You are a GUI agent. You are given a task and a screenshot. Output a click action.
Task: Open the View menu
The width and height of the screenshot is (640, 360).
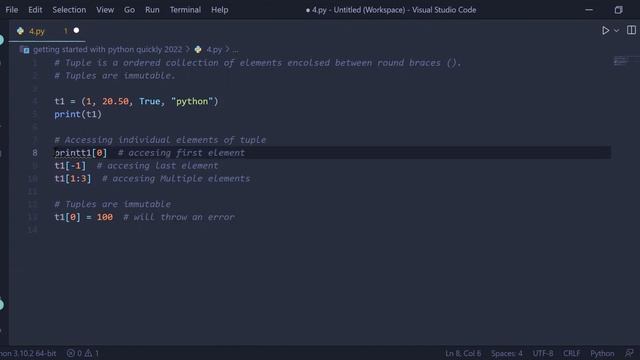(x=105, y=10)
